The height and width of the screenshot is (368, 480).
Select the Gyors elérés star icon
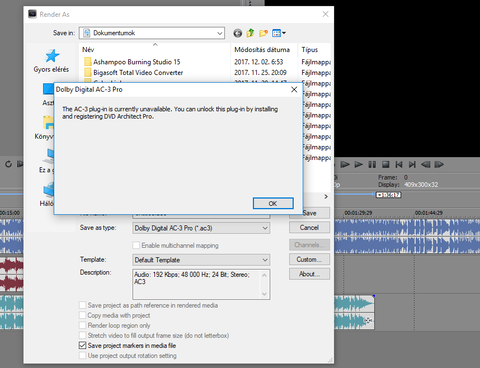click(x=52, y=56)
